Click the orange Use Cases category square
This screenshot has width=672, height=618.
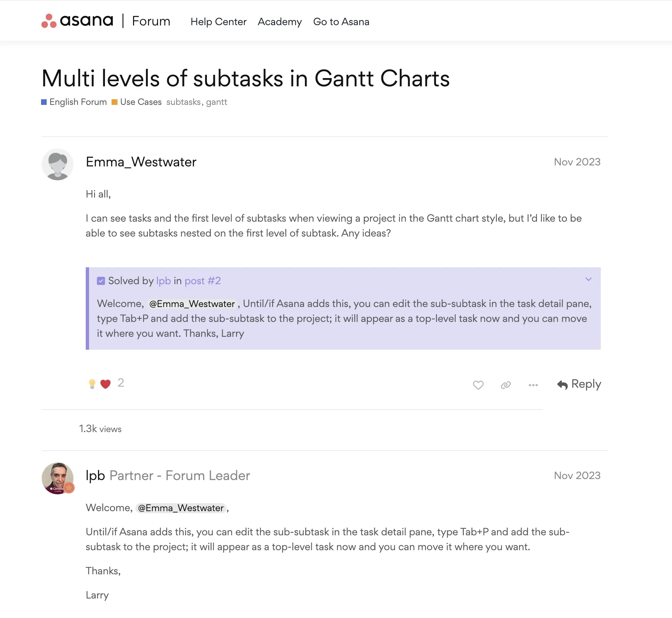tap(114, 102)
